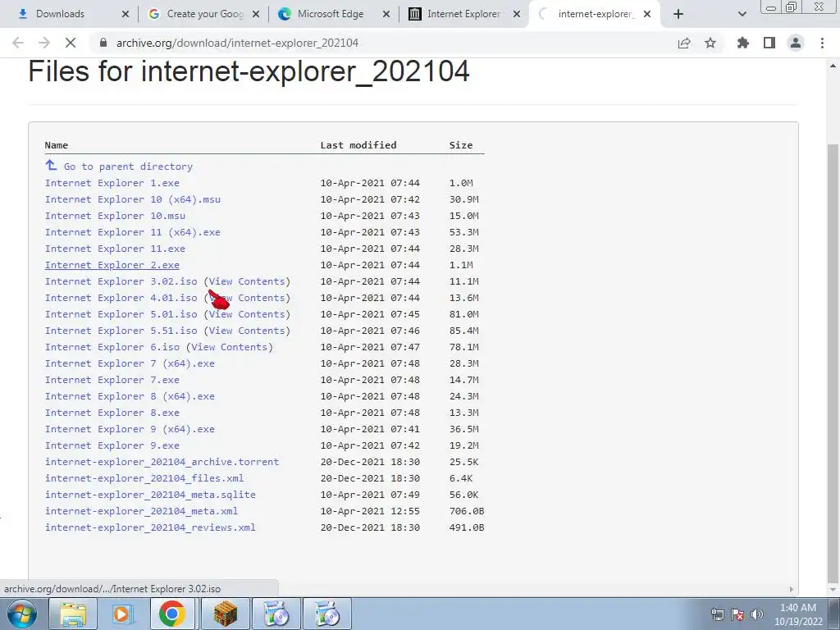Open the Windows Start button

21,614
